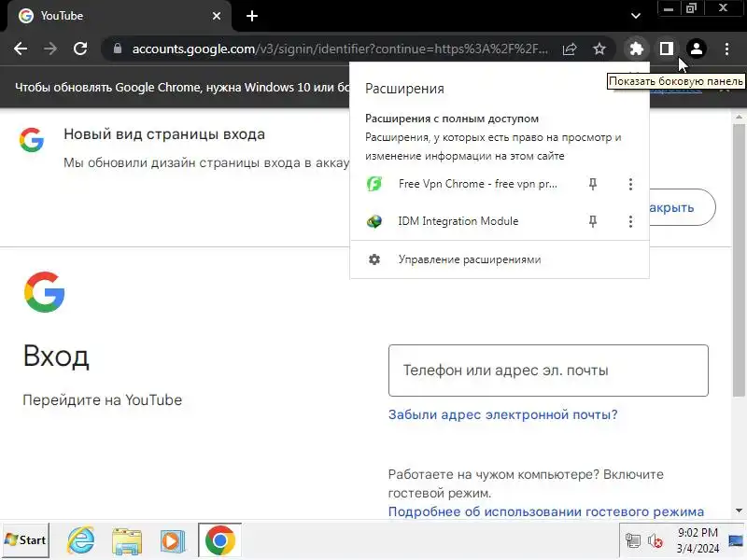
Task: Bookmark this page with the star icon
Action: (599, 49)
